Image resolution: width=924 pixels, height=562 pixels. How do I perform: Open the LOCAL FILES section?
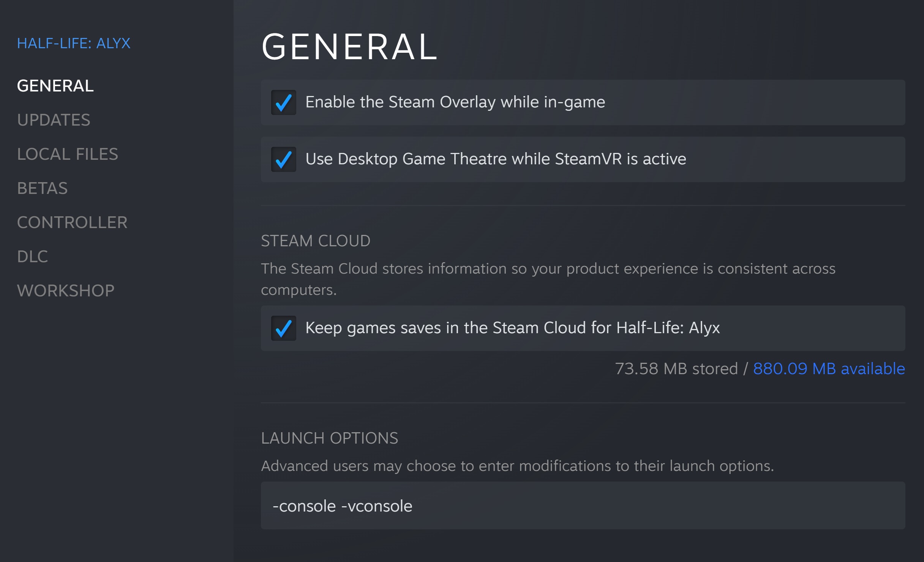(68, 154)
